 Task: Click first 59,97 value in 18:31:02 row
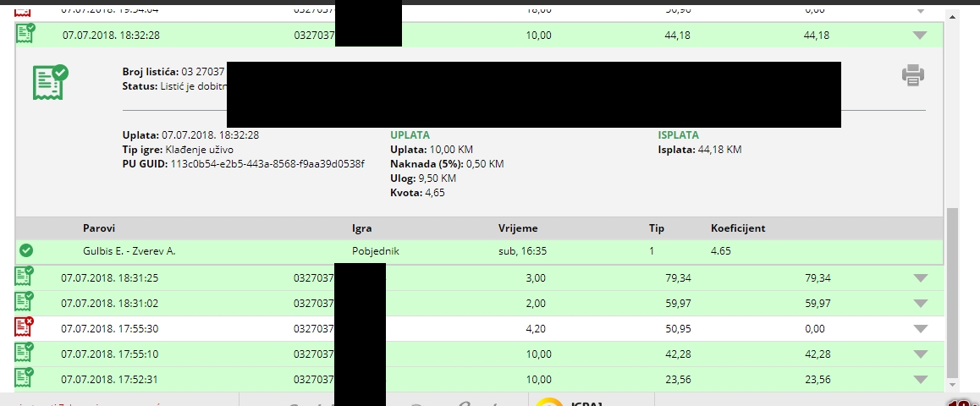pos(678,304)
